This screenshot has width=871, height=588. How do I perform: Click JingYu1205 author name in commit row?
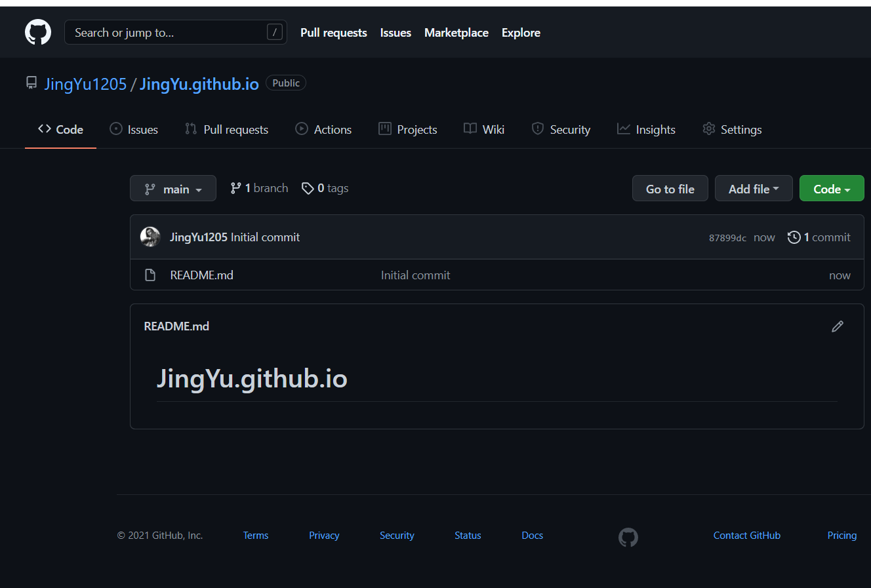pos(199,237)
